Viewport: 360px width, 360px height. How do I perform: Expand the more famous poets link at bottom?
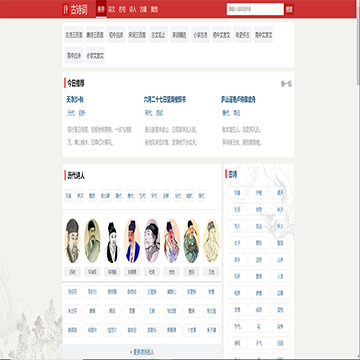point(142,352)
